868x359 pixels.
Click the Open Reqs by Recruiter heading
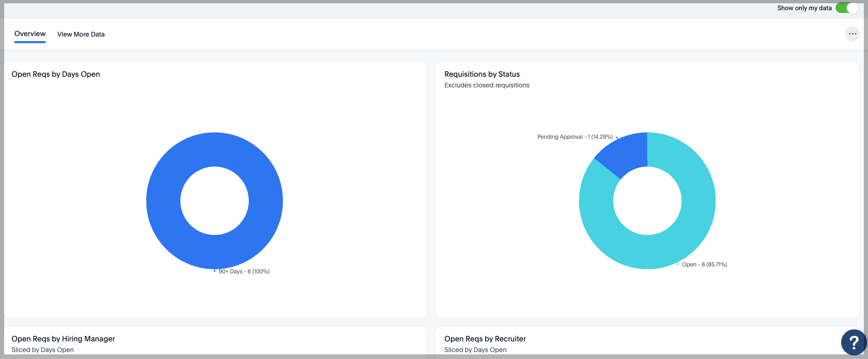tap(485, 339)
